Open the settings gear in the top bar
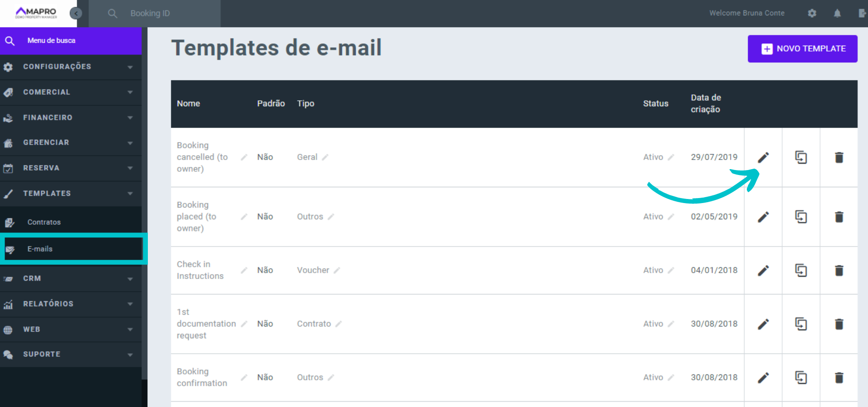 (812, 13)
